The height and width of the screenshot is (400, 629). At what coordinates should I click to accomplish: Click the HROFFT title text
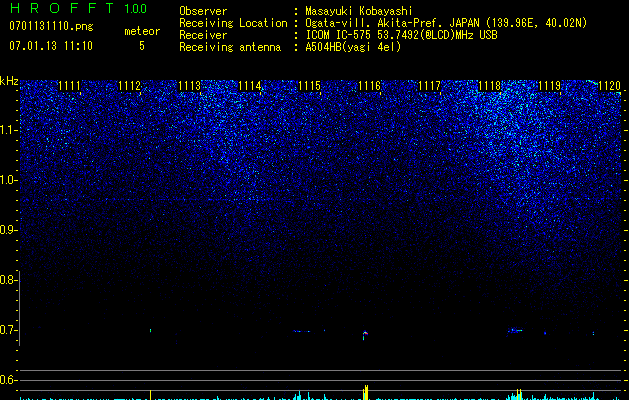pyautogui.click(x=62, y=8)
